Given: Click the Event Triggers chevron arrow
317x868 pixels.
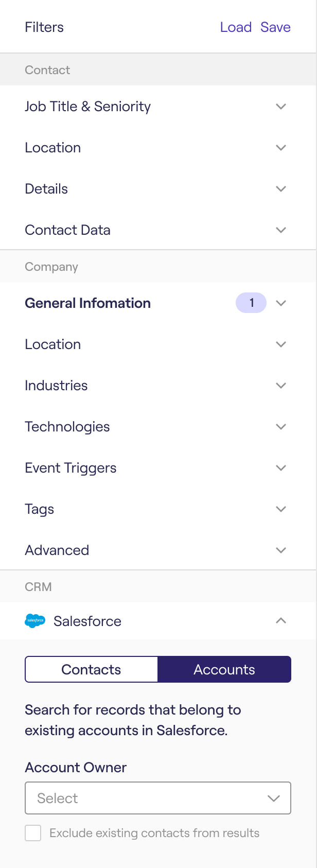Looking at the screenshot, I should click(281, 468).
